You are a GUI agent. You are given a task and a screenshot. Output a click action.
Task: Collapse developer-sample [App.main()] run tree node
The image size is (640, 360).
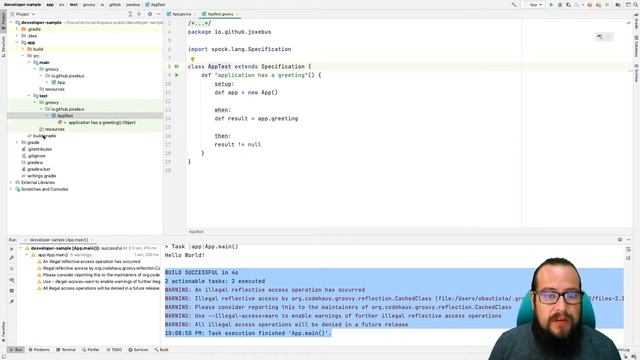click(x=21, y=248)
